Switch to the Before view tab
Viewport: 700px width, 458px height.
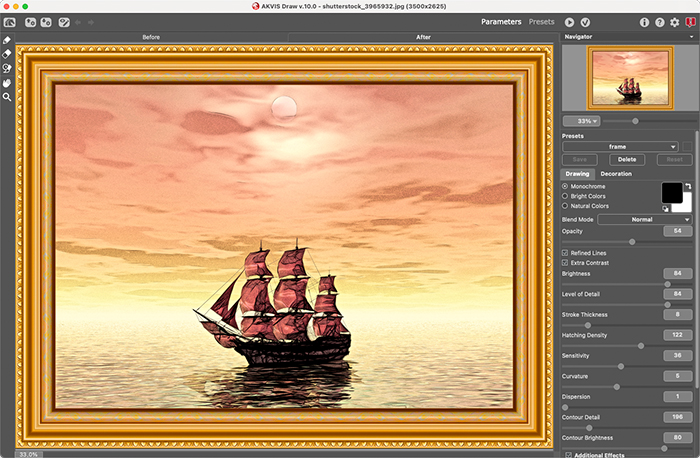150,38
